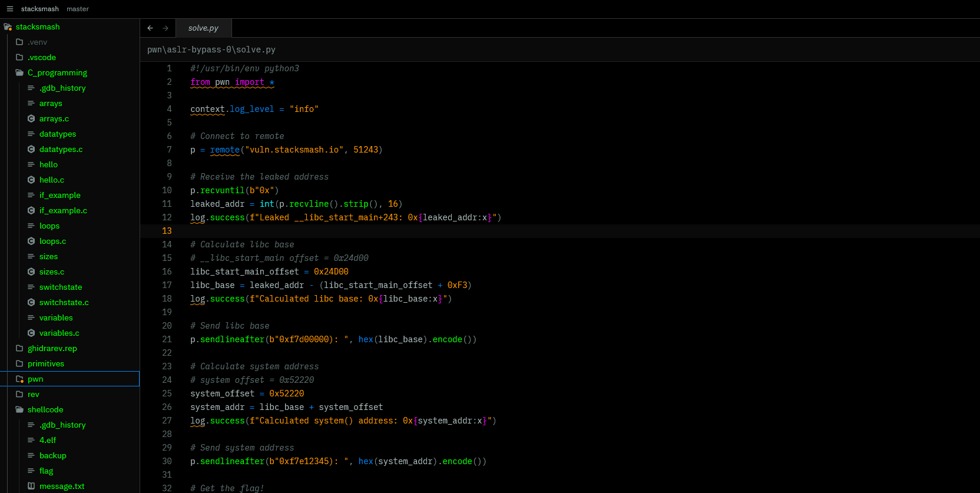Screen dimensions: 980x493
Task: Click the file icon next to variables
Action: [31, 317]
